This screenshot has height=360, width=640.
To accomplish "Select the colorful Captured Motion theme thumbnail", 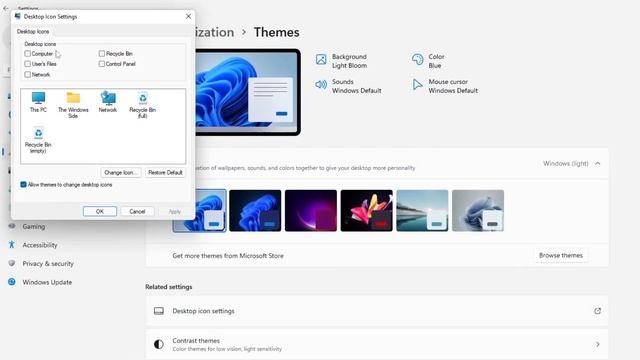I will (367, 211).
